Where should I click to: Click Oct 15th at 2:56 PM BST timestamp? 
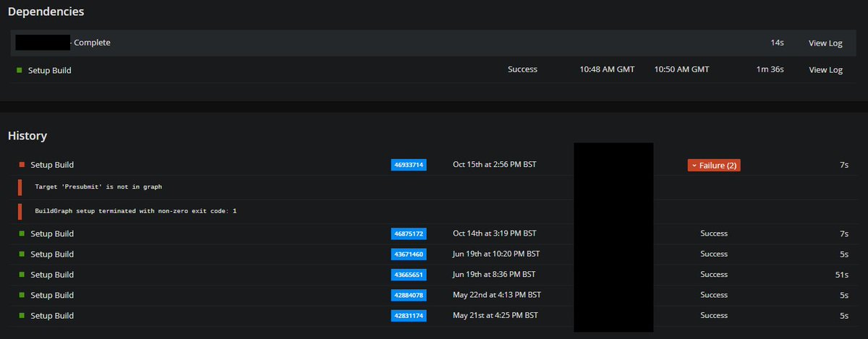point(495,165)
